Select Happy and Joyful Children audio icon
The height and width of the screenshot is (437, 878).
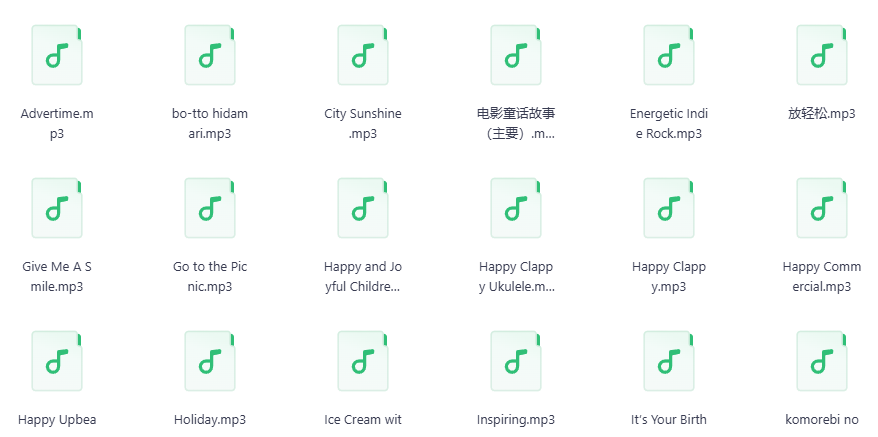[x=363, y=208]
